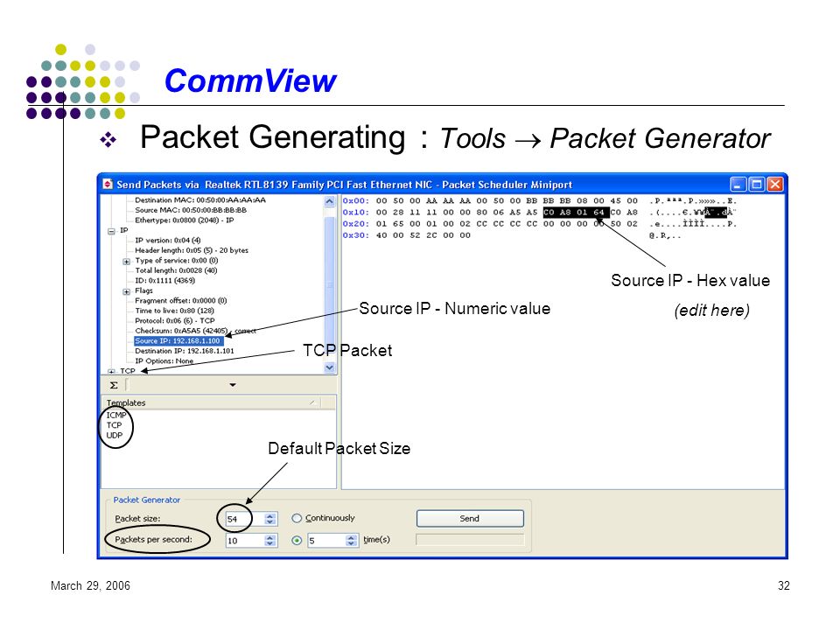Expand the TCP tree node

coord(111,371)
